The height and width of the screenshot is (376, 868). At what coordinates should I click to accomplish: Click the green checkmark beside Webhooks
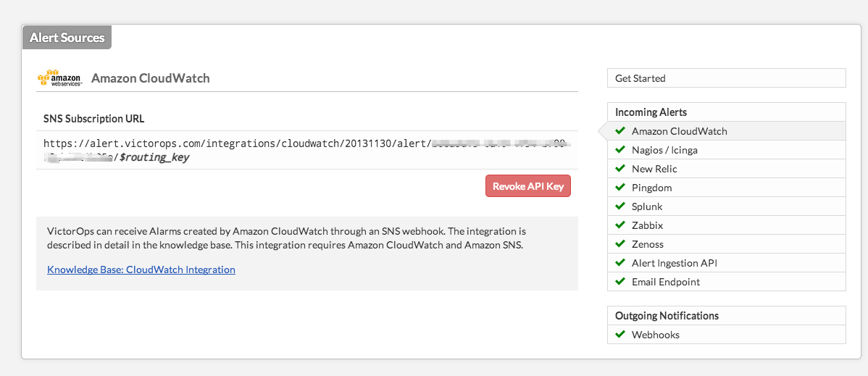(x=620, y=335)
